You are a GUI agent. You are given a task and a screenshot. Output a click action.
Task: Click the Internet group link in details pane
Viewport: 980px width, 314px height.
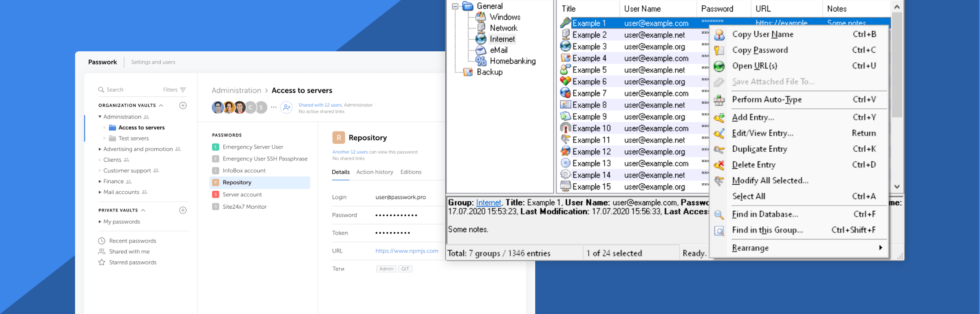click(x=488, y=203)
